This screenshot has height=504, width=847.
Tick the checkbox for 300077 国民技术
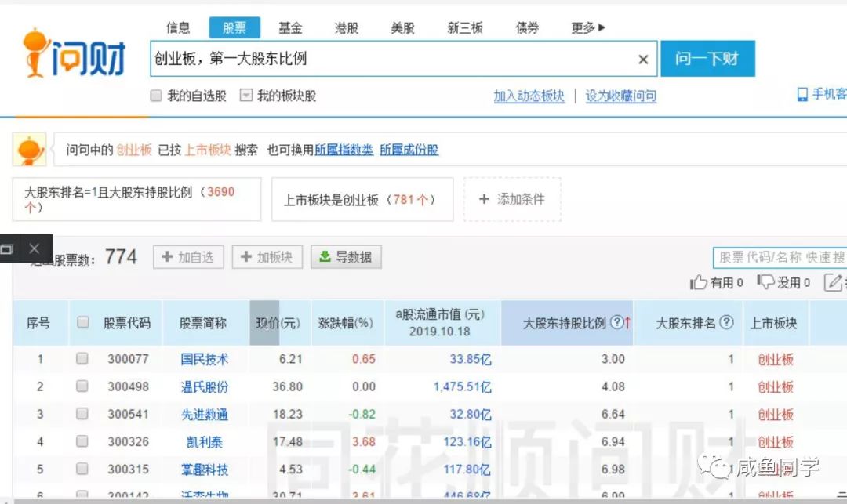point(82,358)
